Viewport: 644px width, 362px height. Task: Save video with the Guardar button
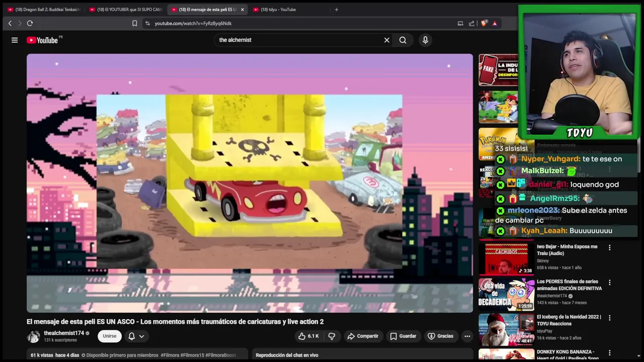point(404,336)
